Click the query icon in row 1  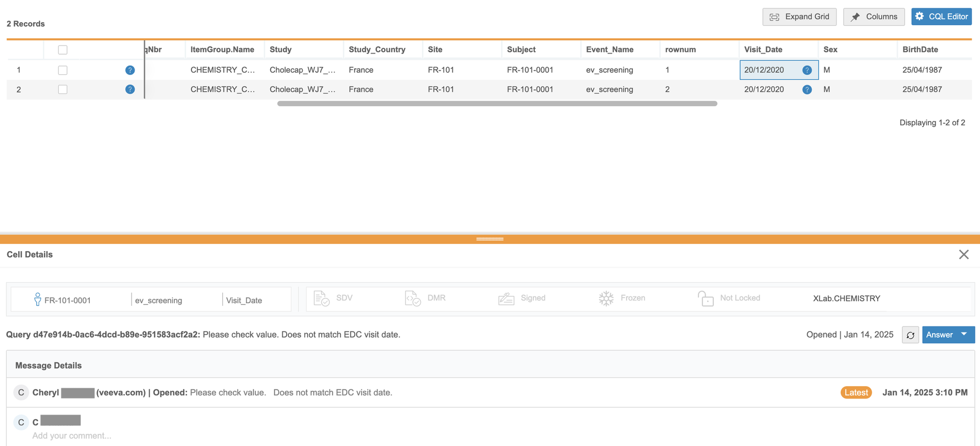(130, 70)
